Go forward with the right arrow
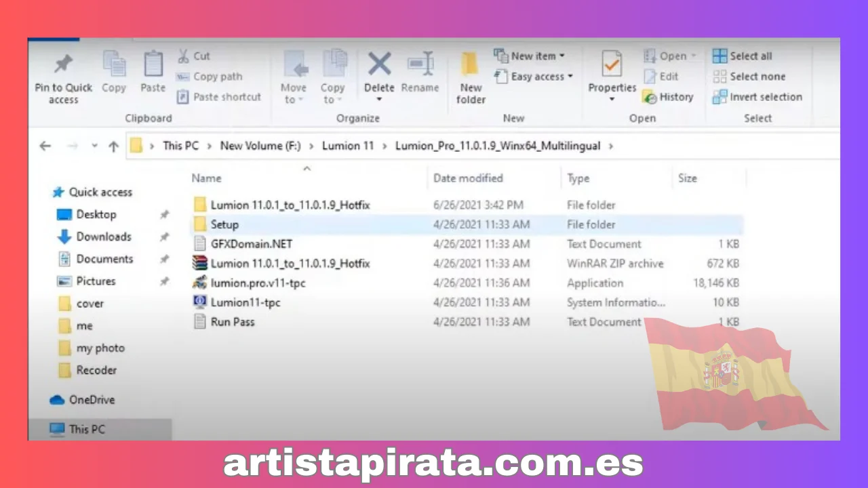868x488 pixels. coord(71,146)
